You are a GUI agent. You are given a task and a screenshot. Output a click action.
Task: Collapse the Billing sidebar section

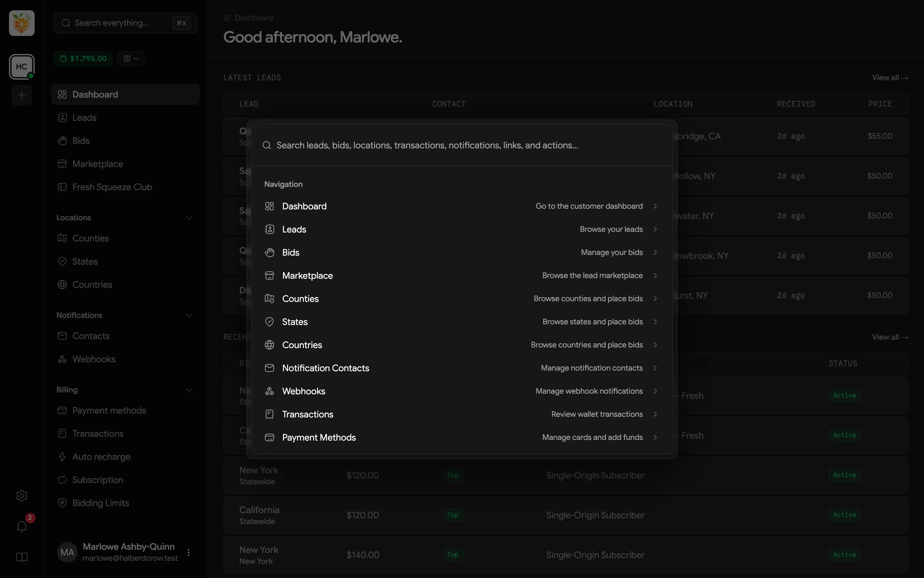189,390
